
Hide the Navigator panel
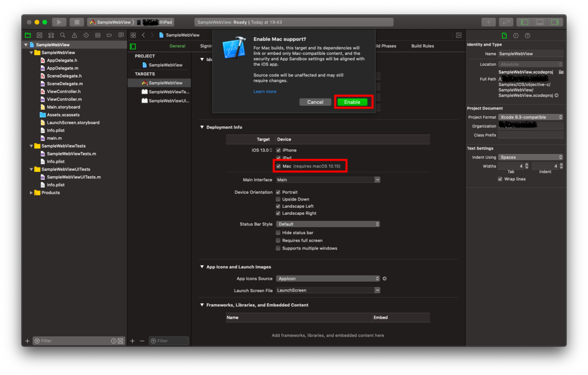point(525,22)
